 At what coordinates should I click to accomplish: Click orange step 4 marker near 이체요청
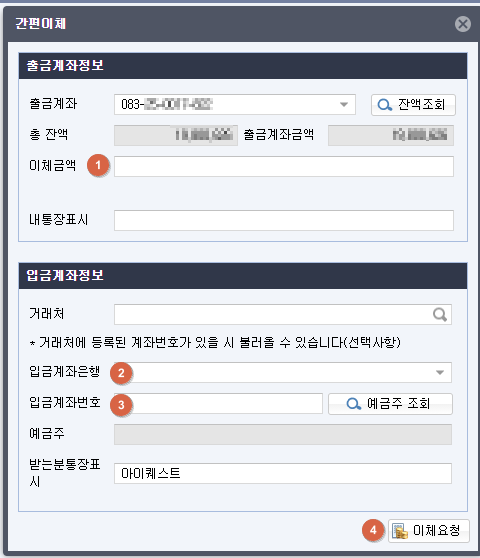point(373,530)
